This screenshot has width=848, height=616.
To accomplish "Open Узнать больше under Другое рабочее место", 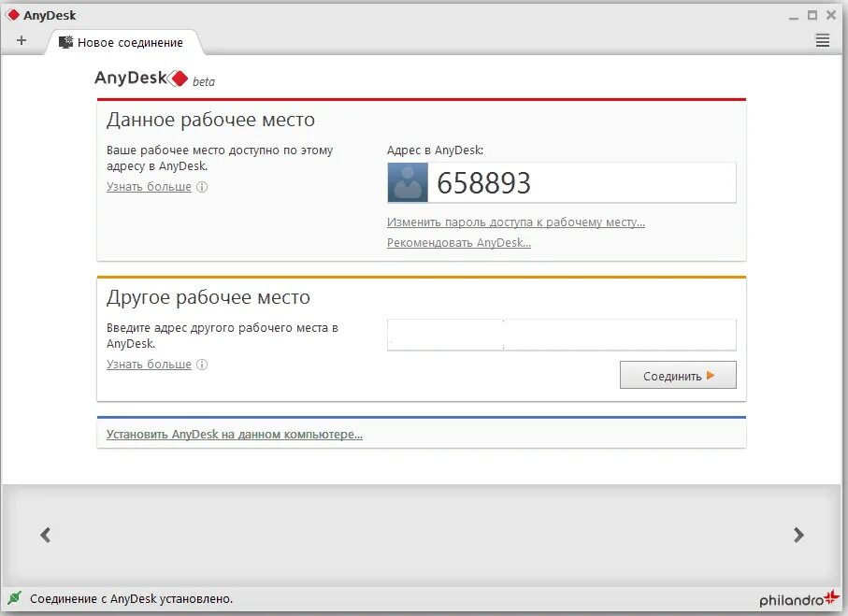I will pos(149,364).
